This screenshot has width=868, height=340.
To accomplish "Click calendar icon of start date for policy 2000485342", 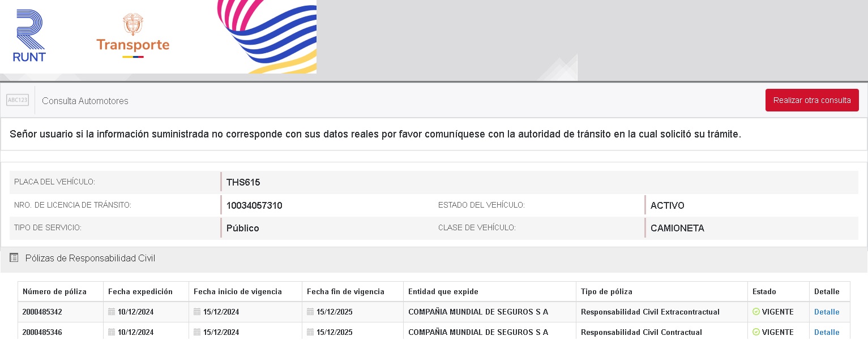I will (197, 312).
